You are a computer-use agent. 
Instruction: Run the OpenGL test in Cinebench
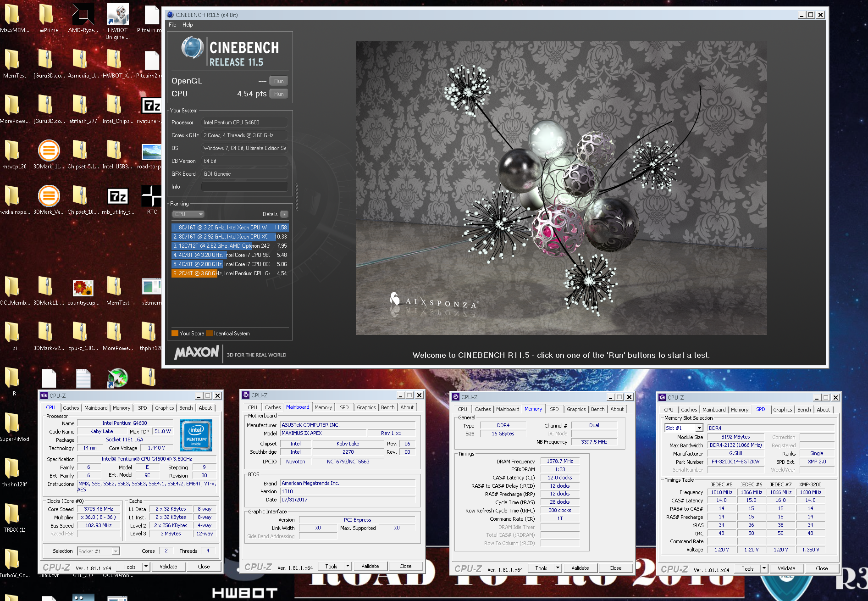[279, 81]
